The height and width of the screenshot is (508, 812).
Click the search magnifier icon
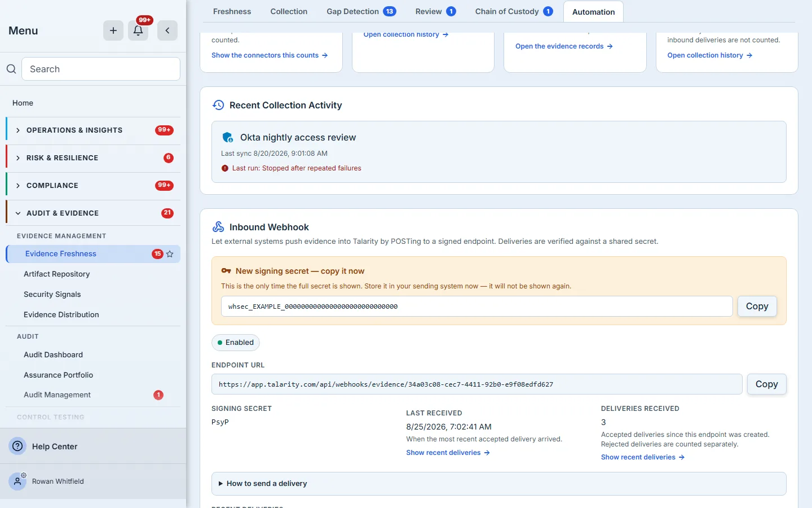pyautogui.click(x=11, y=69)
